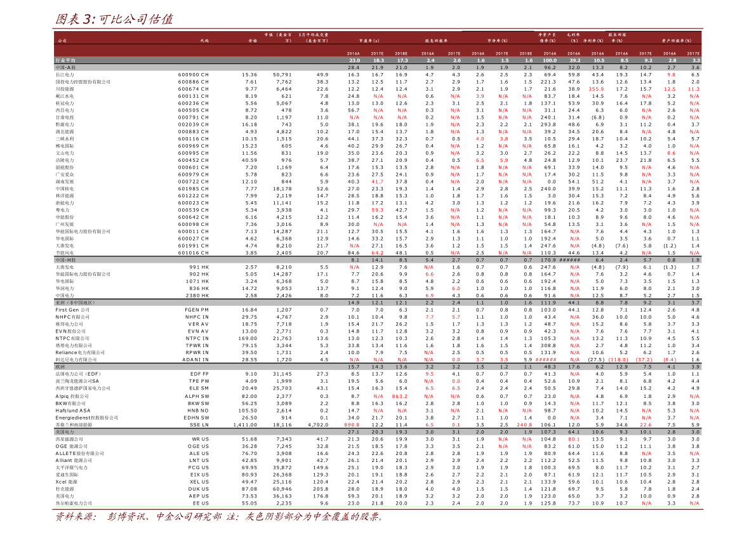This screenshot has height=535, width=756.
Task: Click ticker code 601222 CH
Action: pos(194,195)
